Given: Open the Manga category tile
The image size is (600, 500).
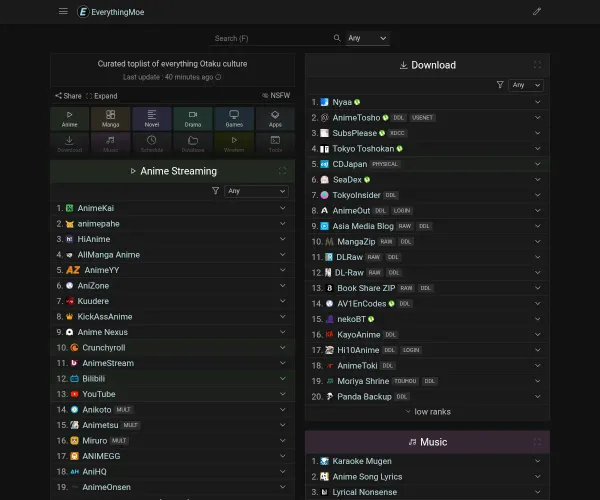Looking at the screenshot, I should [111, 119].
